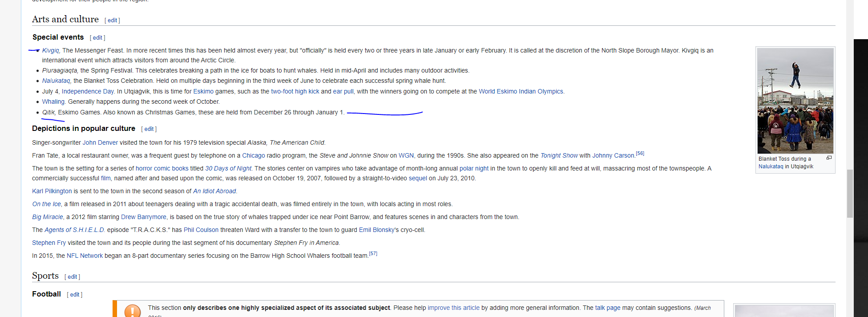
Task: Open the two-foot high kick link
Action: [295, 91]
